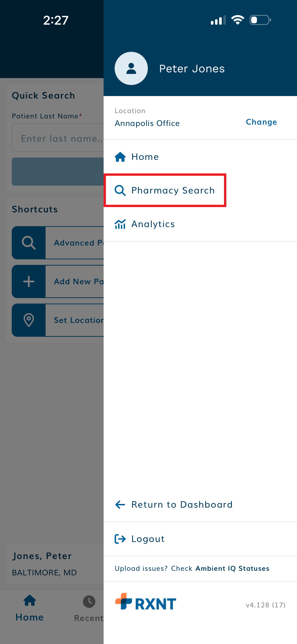Tap the Home house icon in drawer
The image size is (297, 644).
pyautogui.click(x=120, y=157)
